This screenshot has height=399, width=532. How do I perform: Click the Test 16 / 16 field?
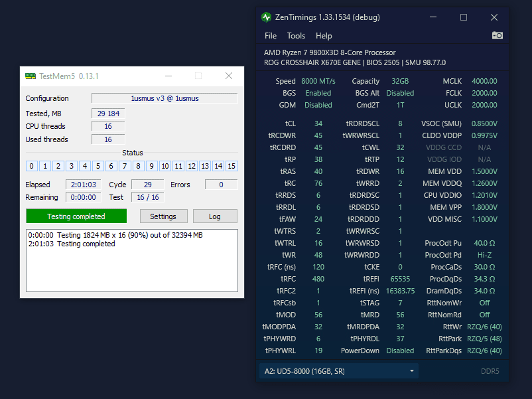147,197
